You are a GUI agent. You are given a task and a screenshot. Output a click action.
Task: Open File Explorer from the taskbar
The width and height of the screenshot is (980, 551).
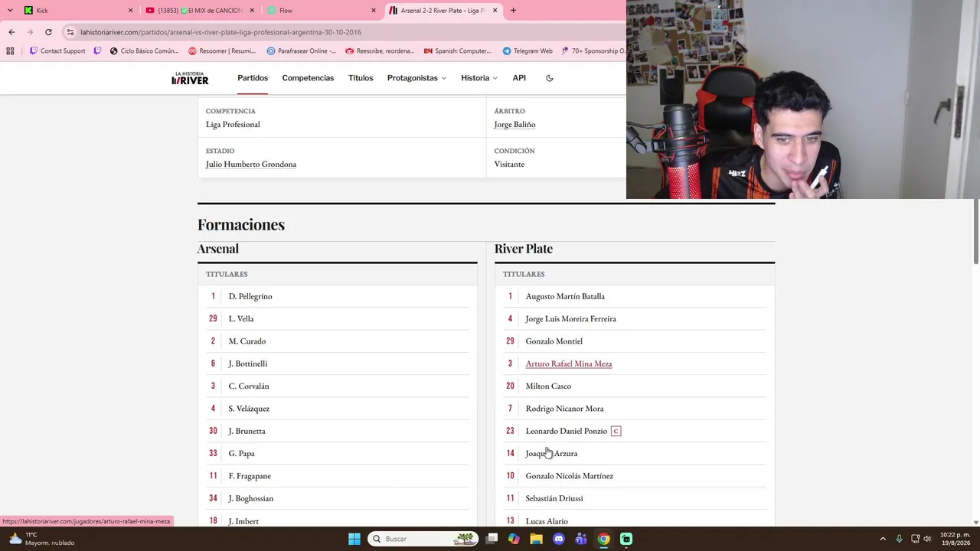pyautogui.click(x=536, y=539)
